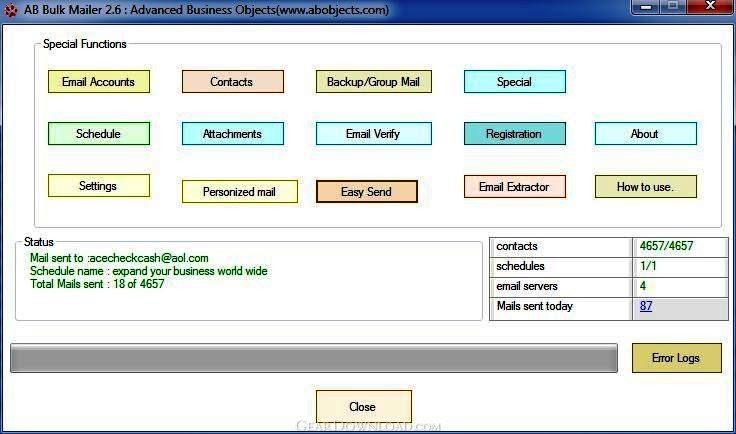
Task: Click the 'Schedule name' status line
Action: pos(148,271)
